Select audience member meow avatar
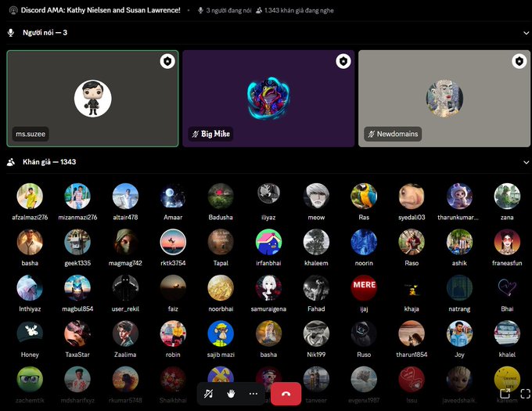 coord(316,196)
